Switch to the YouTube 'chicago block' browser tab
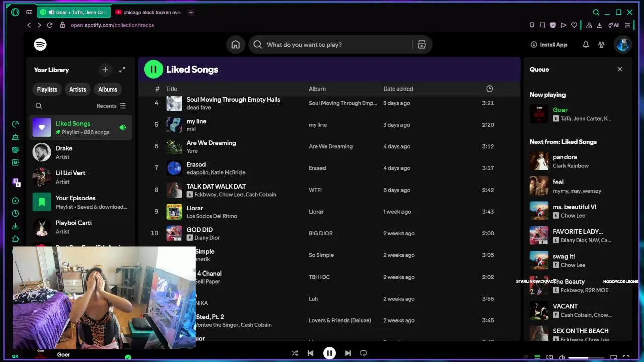 147,12
